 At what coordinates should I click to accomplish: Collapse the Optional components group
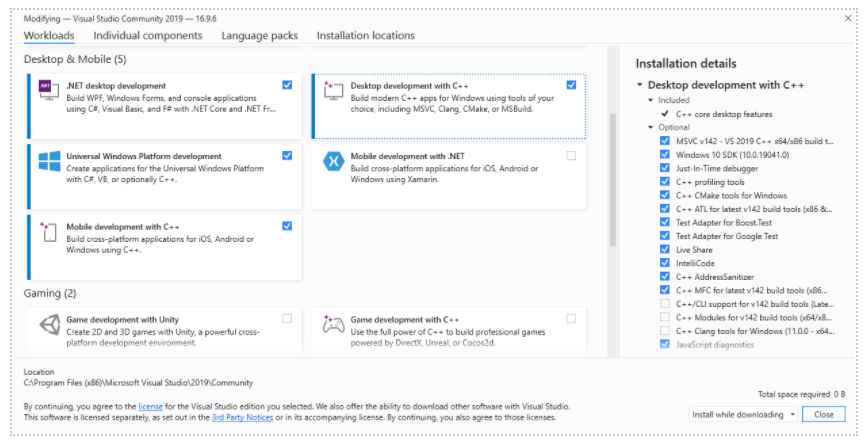click(x=651, y=128)
